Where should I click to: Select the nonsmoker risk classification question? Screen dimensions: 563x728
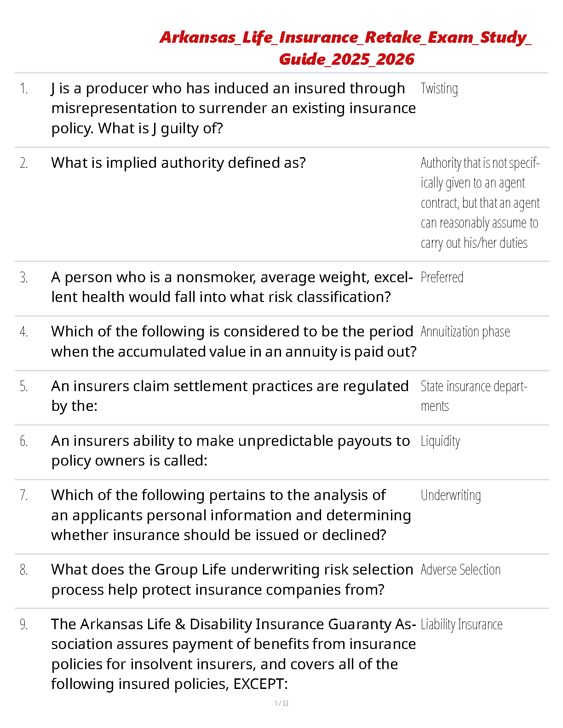231,287
